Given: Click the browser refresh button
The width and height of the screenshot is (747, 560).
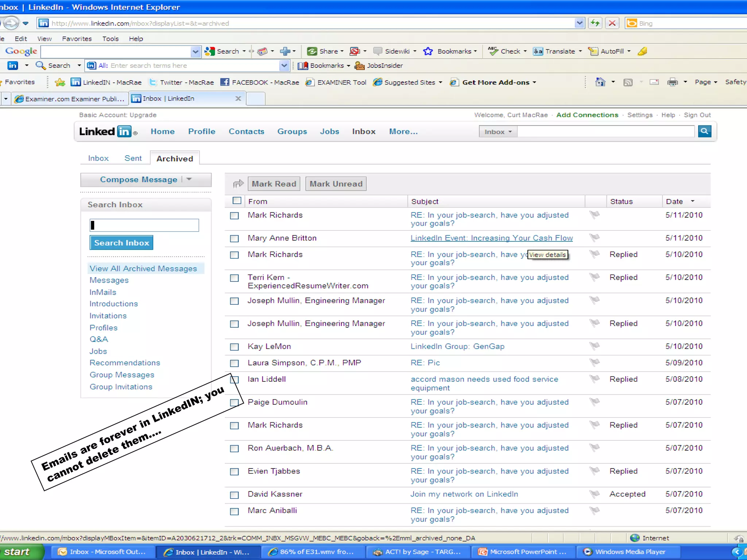Looking at the screenshot, I should [595, 23].
